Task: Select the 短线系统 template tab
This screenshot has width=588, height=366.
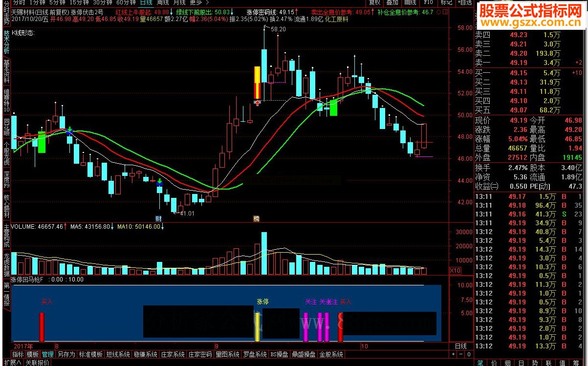Action: [118, 354]
